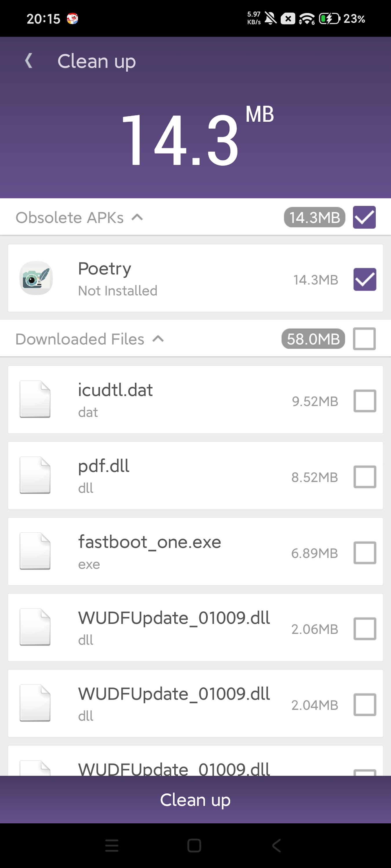
Task: Open the 2.06MB WUDFUpdate_01009.dll entry
Action: point(195,627)
